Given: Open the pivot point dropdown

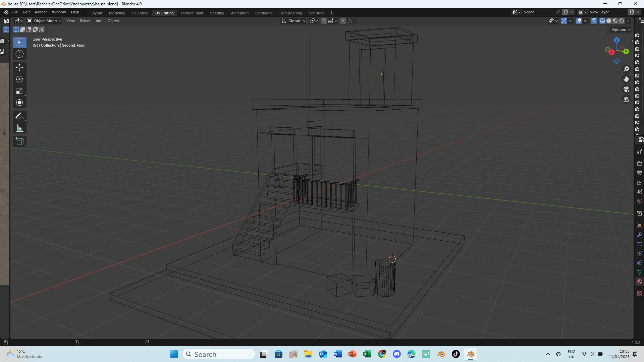Looking at the screenshot, I should coord(314,21).
